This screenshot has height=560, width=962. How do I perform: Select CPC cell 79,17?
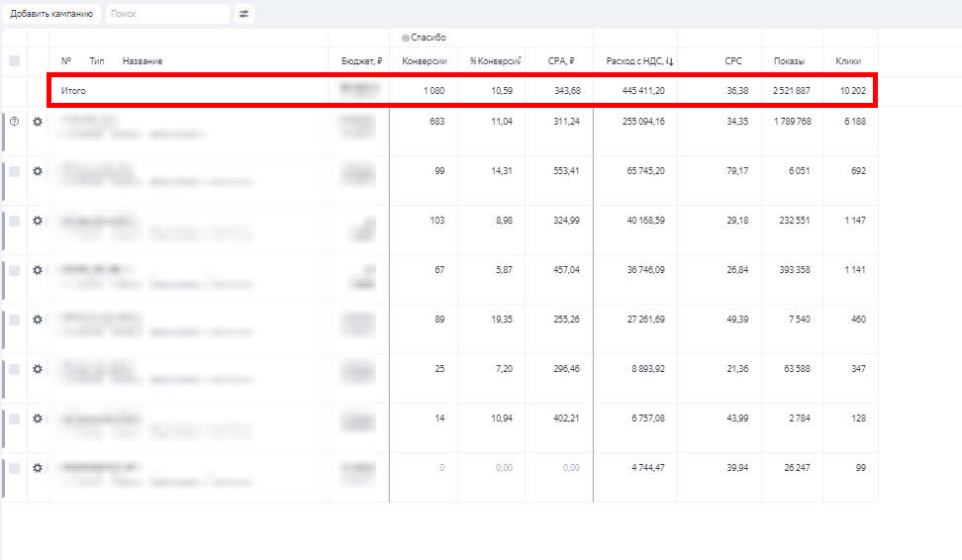coord(737,171)
